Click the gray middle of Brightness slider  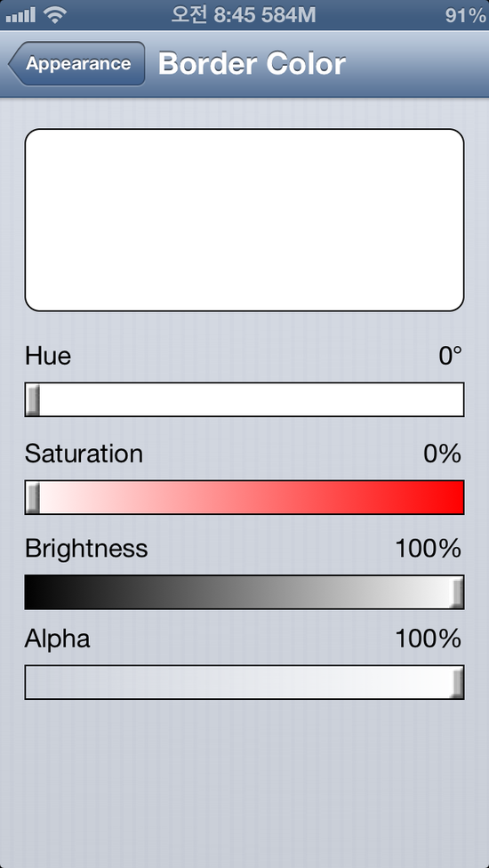[244, 592]
